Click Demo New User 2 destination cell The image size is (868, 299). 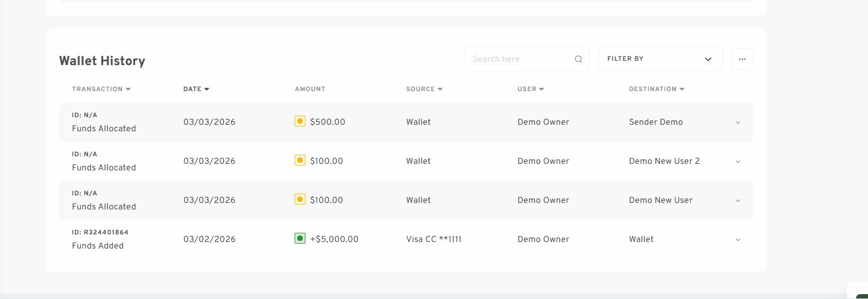[664, 161]
